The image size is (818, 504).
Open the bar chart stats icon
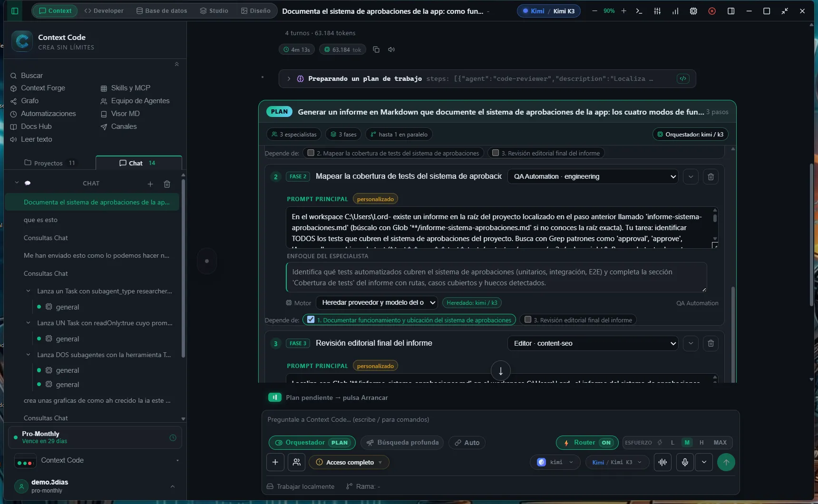675,11
